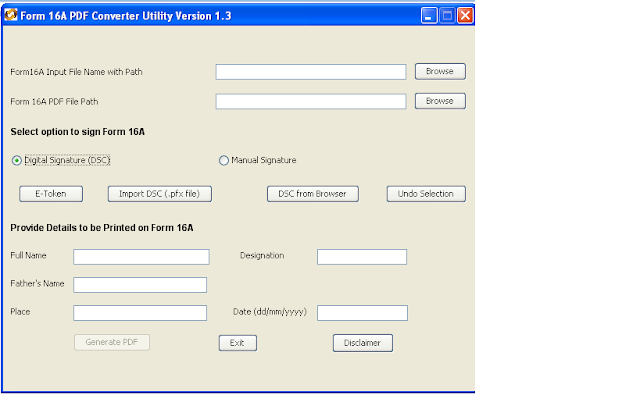Click the E-Token button
This screenshot has height=395, width=640.
pos(51,194)
